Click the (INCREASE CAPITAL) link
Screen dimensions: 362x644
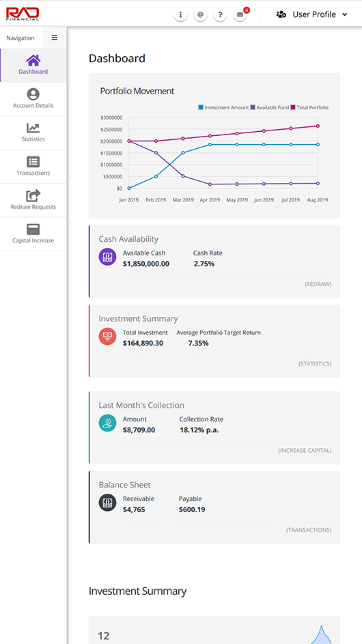coord(305,451)
